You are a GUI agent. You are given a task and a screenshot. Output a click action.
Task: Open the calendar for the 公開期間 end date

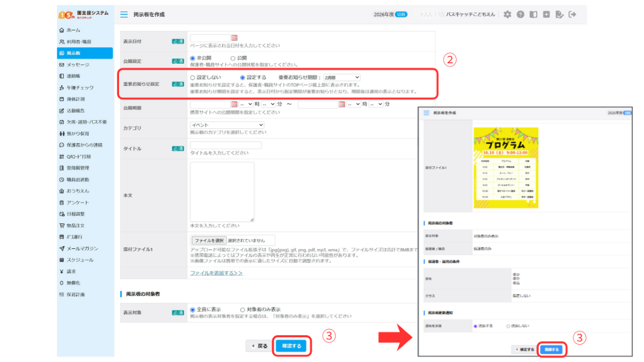click(x=342, y=104)
